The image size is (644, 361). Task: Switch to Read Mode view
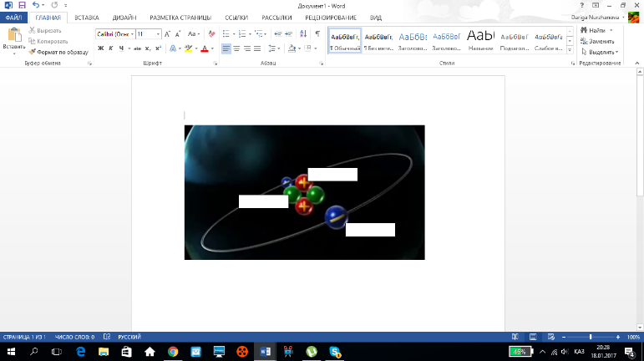click(x=515, y=337)
